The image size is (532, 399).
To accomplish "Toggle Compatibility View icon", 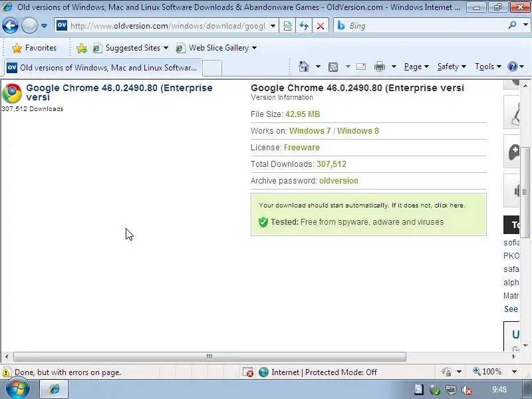I will coord(287,26).
